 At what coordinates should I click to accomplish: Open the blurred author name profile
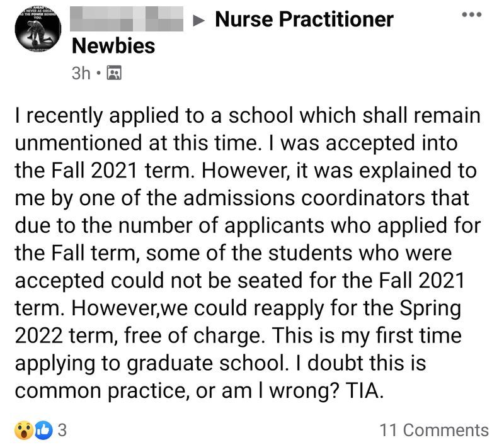tap(127, 19)
